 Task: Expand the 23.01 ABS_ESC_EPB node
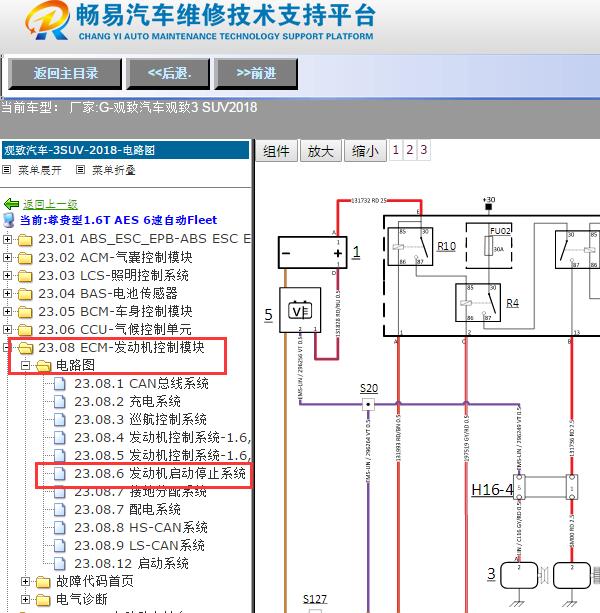click(7, 239)
